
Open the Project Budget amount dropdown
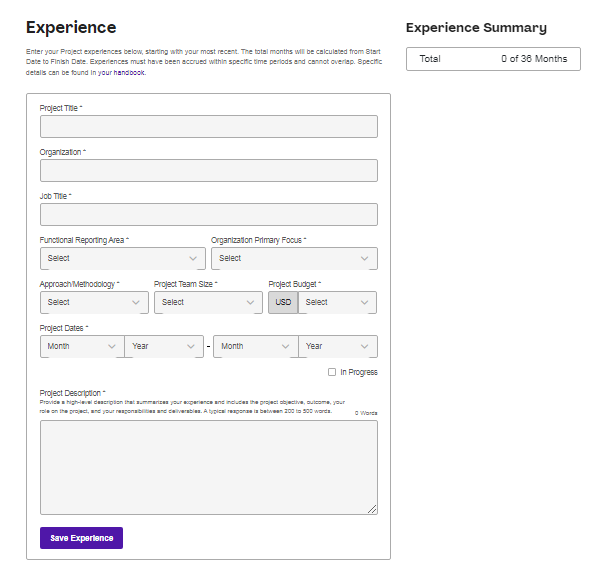click(x=337, y=302)
